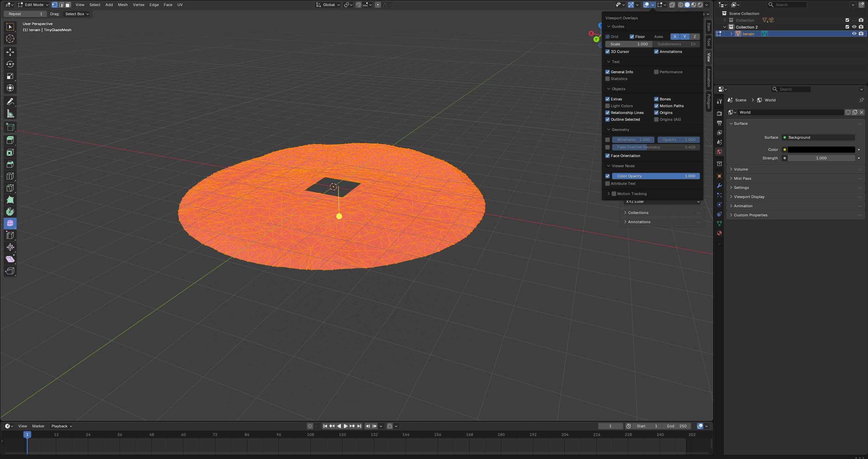This screenshot has width=868, height=459.
Task: Open the Modifiers wrench properties tab
Action: pyautogui.click(x=719, y=186)
